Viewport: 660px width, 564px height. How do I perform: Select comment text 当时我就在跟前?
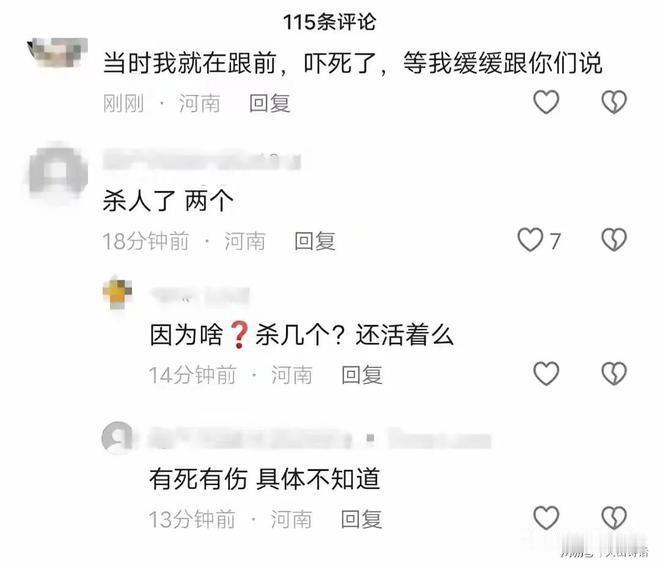coord(190,64)
